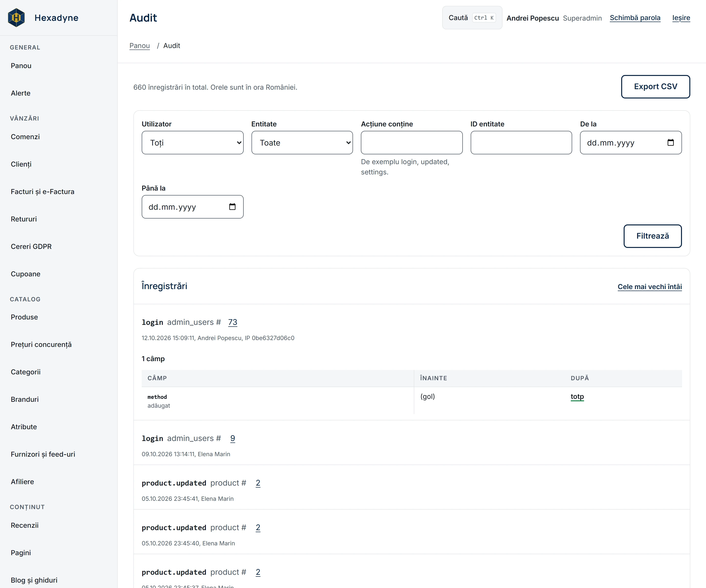Open Panou in the sidebar

[21, 66]
